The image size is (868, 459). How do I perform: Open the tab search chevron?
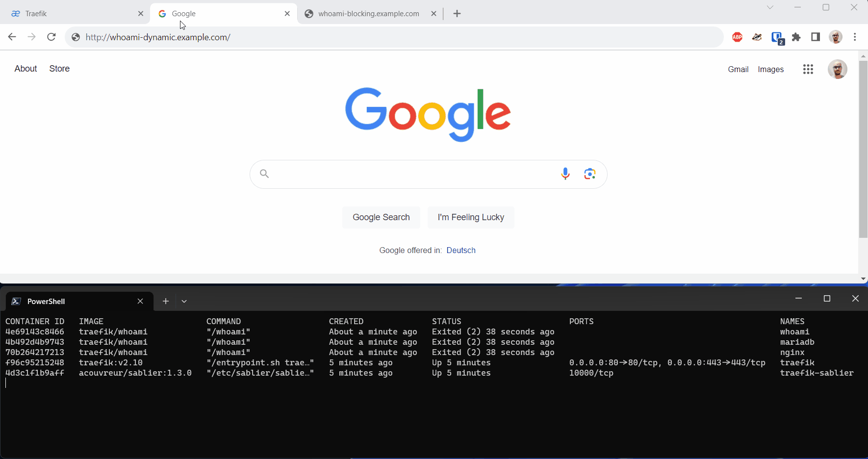click(x=770, y=7)
